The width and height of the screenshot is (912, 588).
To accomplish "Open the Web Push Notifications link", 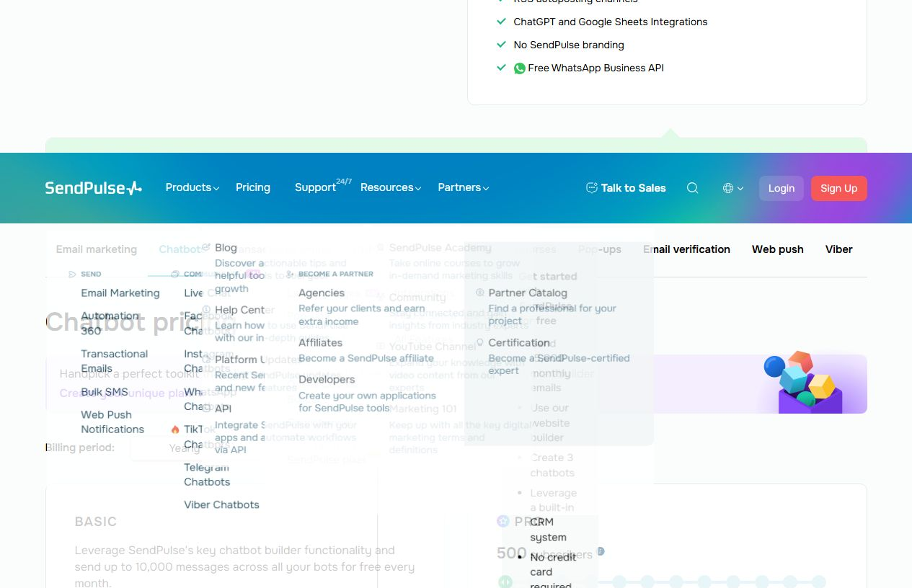I will coord(112,422).
